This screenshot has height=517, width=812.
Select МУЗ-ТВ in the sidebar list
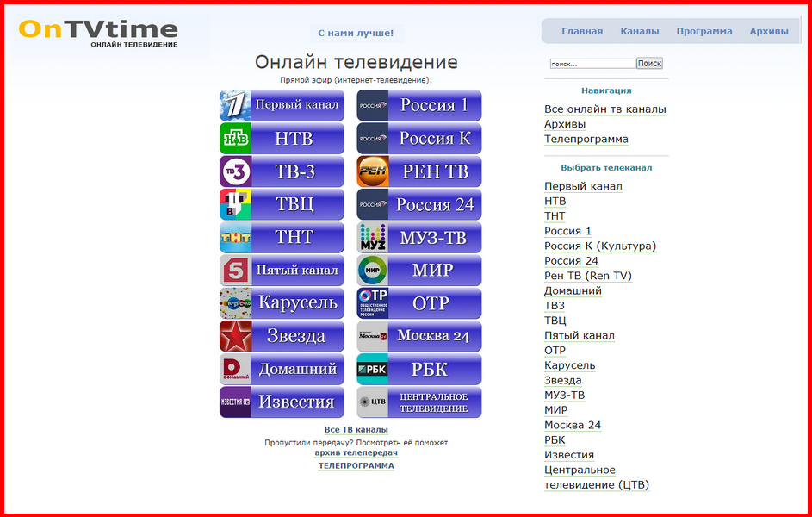pyautogui.click(x=565, y=396)
